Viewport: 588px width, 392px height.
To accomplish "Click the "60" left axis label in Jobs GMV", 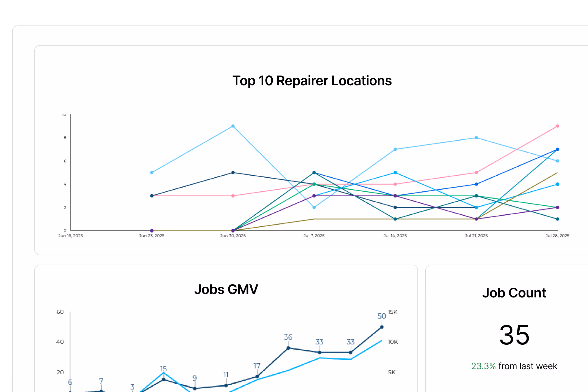I will [60, 312].
